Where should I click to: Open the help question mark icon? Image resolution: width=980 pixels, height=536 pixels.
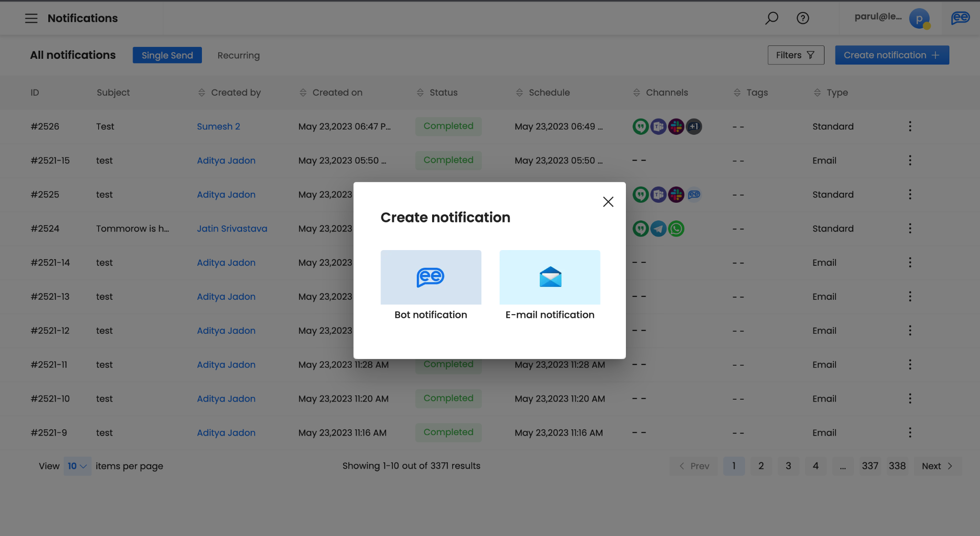coord(802,18)
